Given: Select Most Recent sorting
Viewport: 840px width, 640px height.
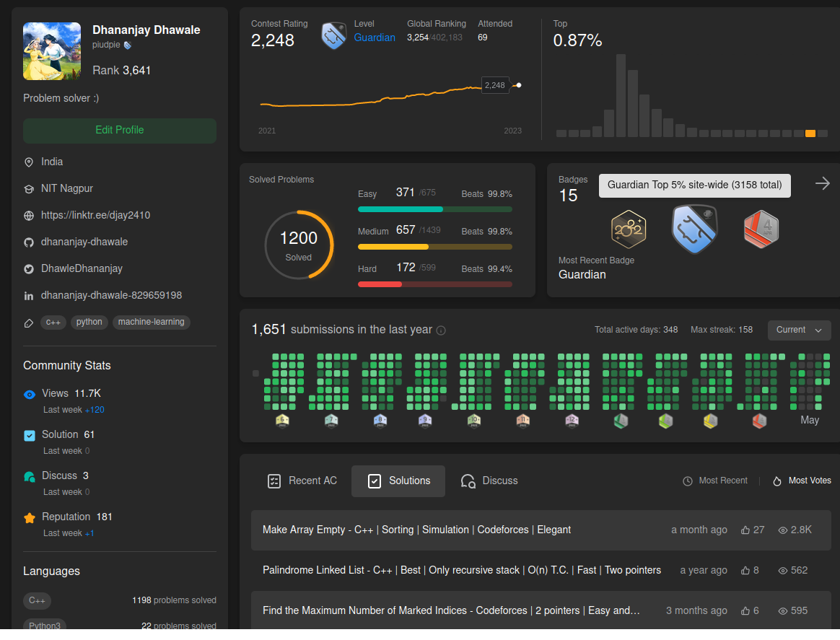Looking at the screenshot, I should click(714, 481).
